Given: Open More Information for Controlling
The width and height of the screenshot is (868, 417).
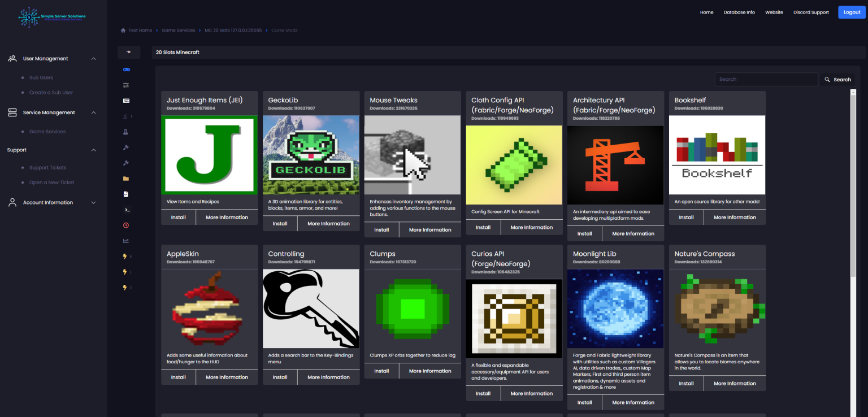Looking at the screenshot, I should point(328,377).
